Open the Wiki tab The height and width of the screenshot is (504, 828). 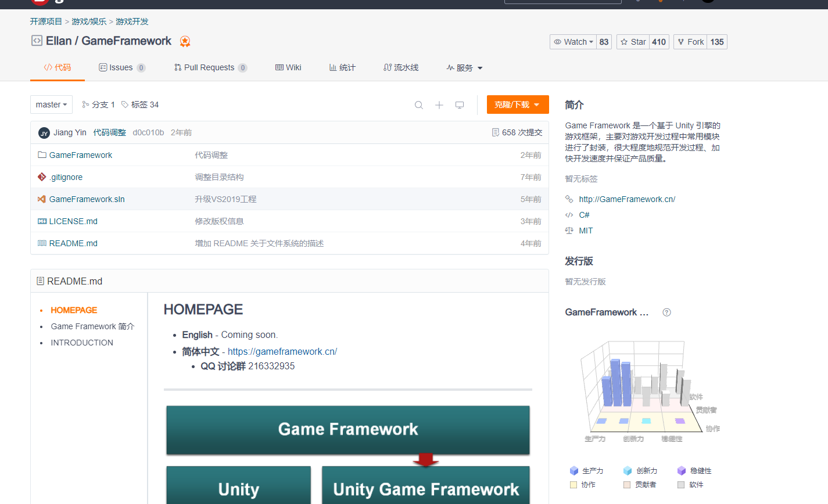[x=288, y=67]
